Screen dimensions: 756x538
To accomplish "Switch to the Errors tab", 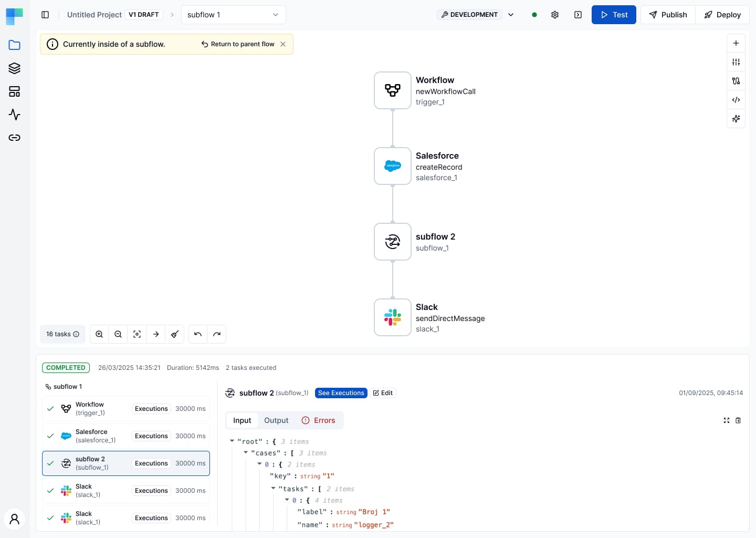I will [318, 420].
